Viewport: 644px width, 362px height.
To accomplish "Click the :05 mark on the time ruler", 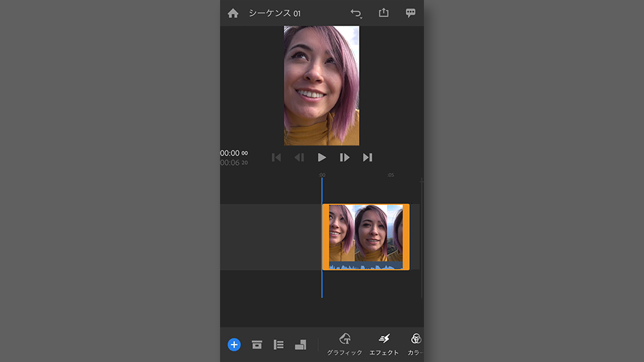I will (x=390, y=175).
